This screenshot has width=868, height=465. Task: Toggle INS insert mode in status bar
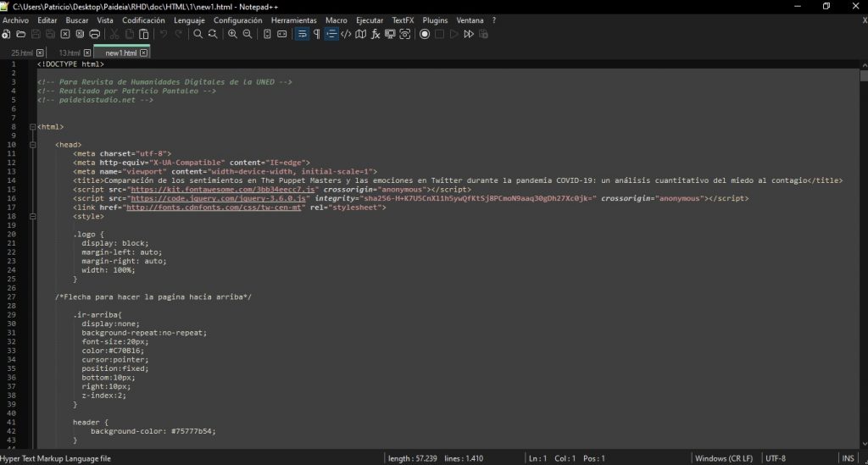point(848,458)
